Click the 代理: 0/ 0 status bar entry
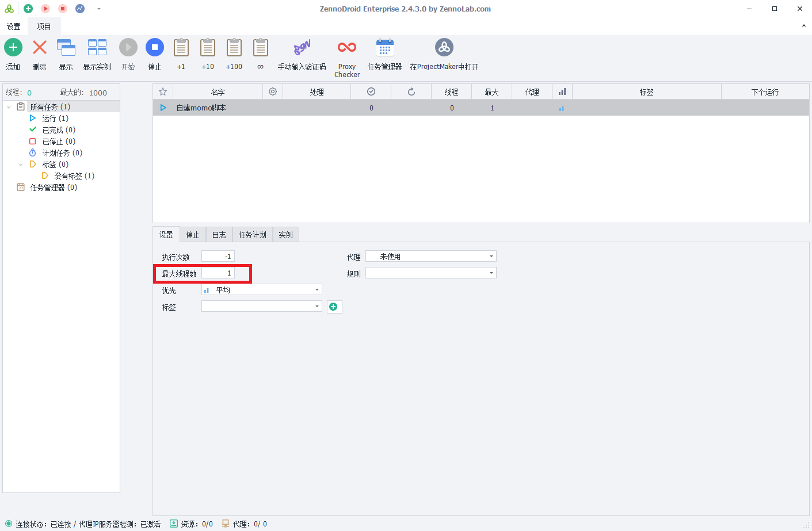The height and width of the screenshot is (531, 812). 245,524
